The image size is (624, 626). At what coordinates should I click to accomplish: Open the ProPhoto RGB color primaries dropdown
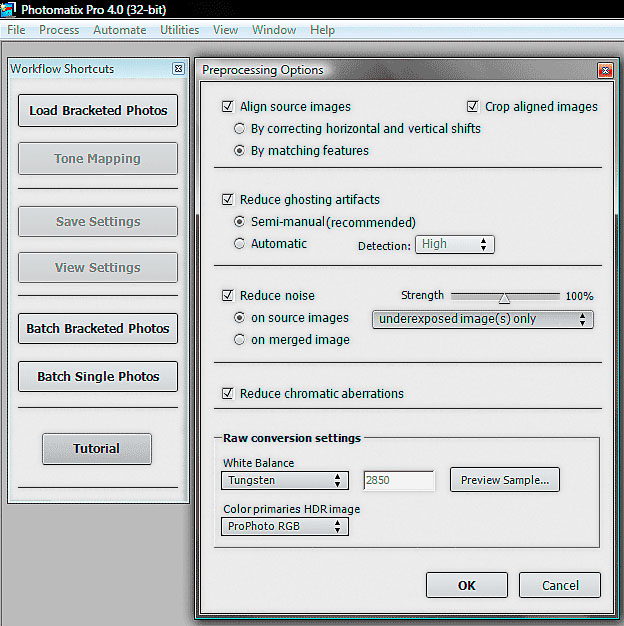pyautogui.click(x=284, y=526)
